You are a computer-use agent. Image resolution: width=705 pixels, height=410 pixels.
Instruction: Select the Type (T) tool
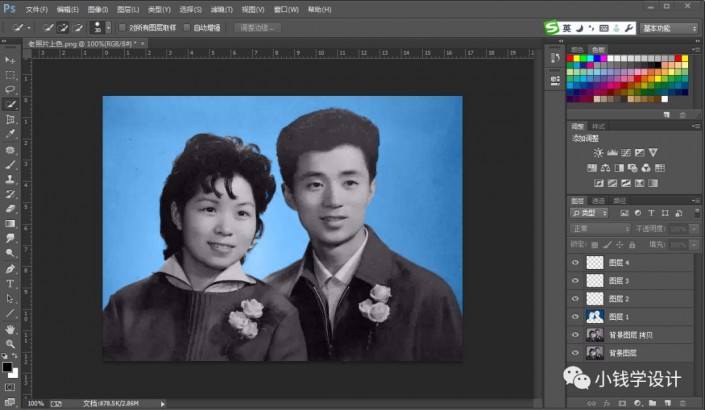pyautogui.click(x=10, y=283)
